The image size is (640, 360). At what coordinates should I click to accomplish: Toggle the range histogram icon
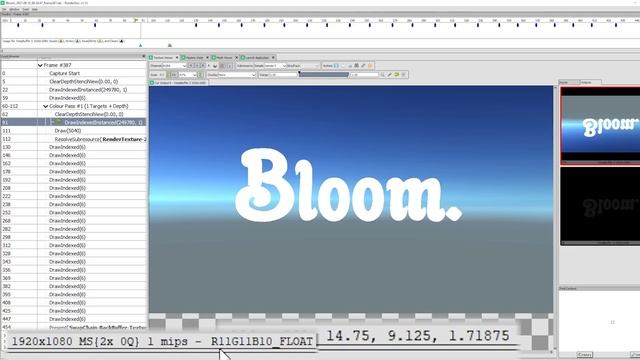coord(404,75)
